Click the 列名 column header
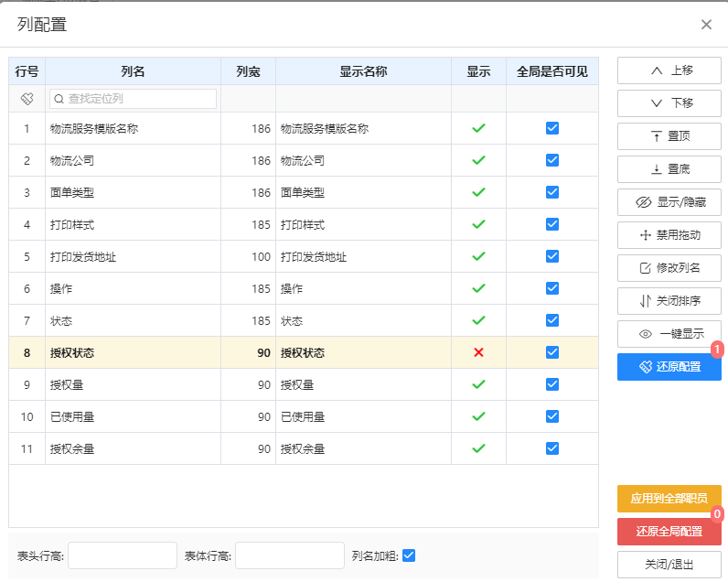 (133, 71)
